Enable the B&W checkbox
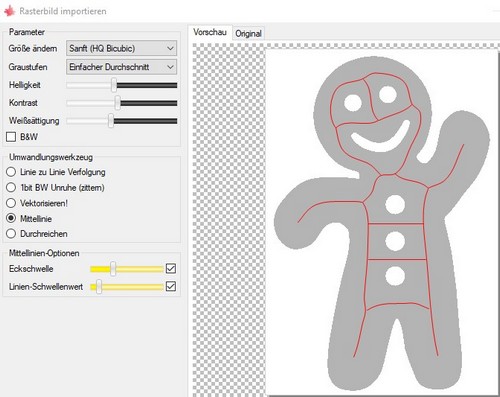The height and width of the screenshot is (397, 500). click(11, 137)
